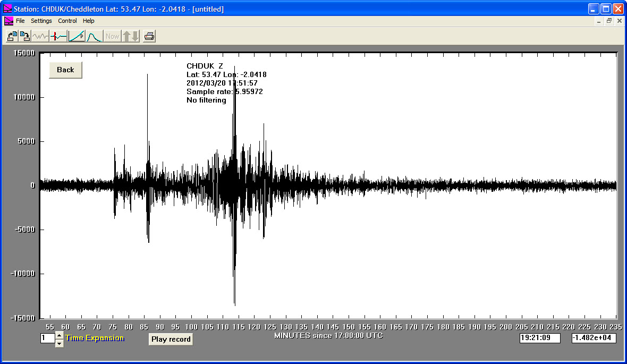
Task: Open the P-wave travel-time curve tool
Action: click(77, 36)
